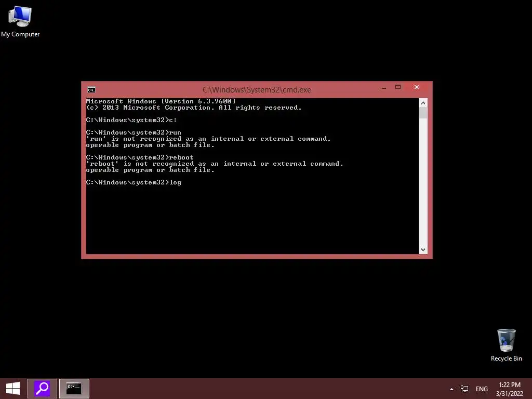
Task: Maximize the cmd.exe window
Action: coord(398,87)
